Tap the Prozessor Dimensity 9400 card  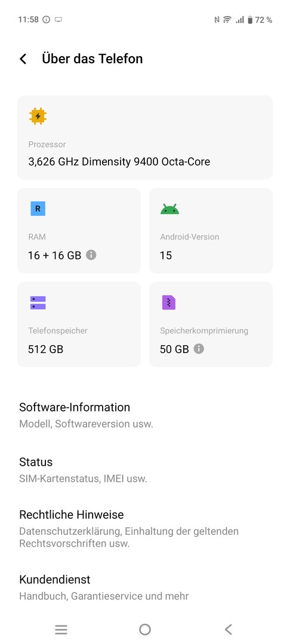[145, 138]
